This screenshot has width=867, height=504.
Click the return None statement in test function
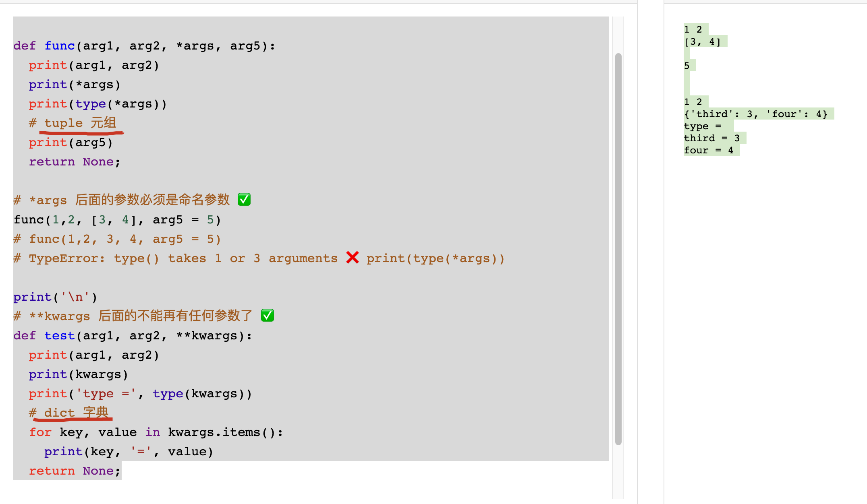68,471
